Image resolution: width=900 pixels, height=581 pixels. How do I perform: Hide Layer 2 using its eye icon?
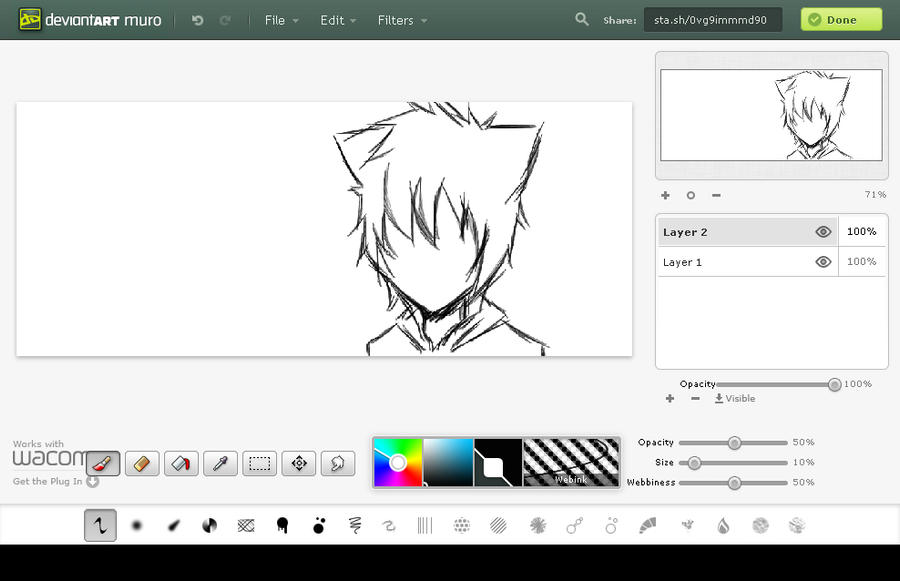[x=823, y=232]
